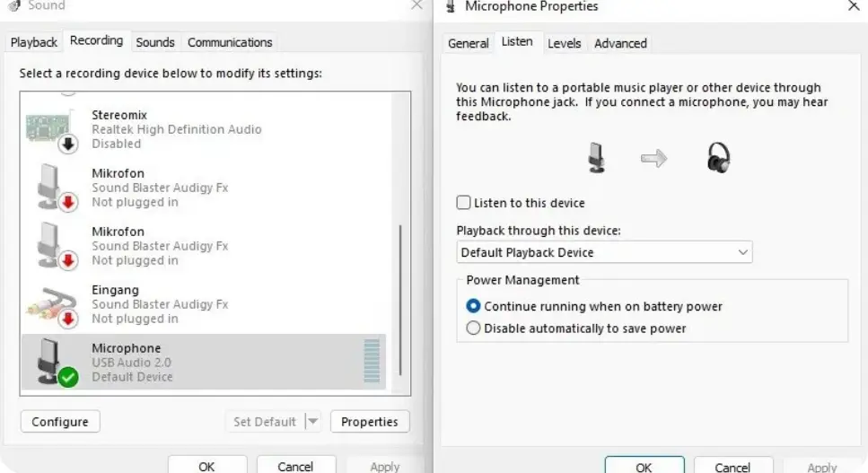Click the headphones icon in Listen tab
Viewport: 868px width, 473px height.
pyautogui.click(x=718, y=158)
